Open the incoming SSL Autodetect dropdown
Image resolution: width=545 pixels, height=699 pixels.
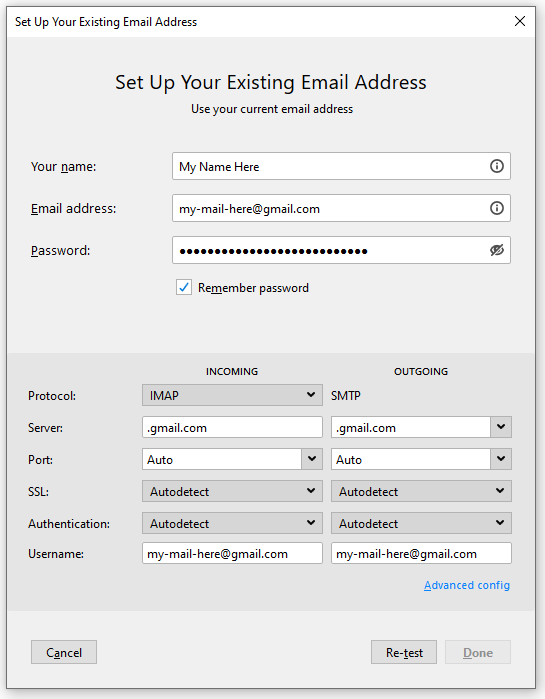pyautogui.click(x=232, y=491)
